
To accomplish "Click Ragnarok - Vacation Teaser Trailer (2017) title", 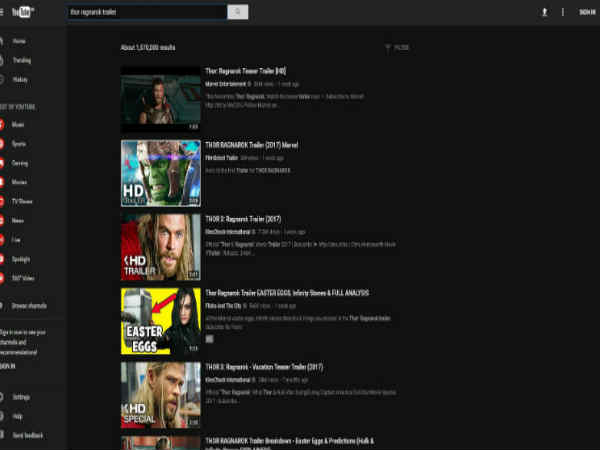I will 264,367.
